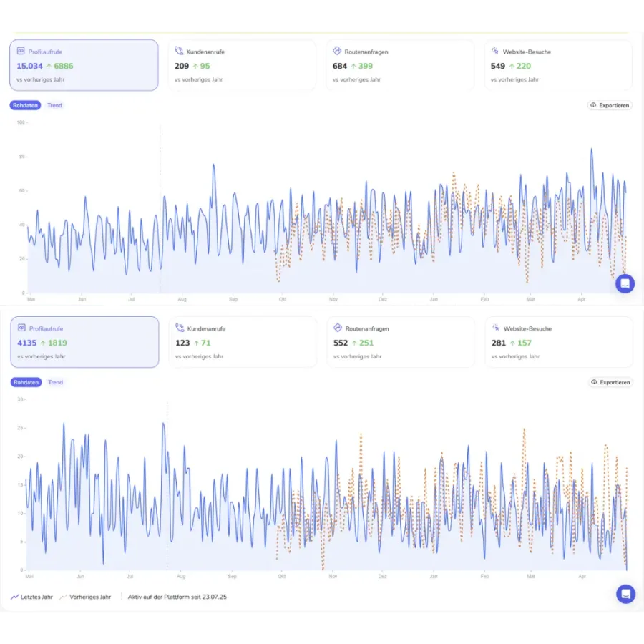Click the green 1819 increase value
Screen dimensions: 644x644
pos(57,343)
